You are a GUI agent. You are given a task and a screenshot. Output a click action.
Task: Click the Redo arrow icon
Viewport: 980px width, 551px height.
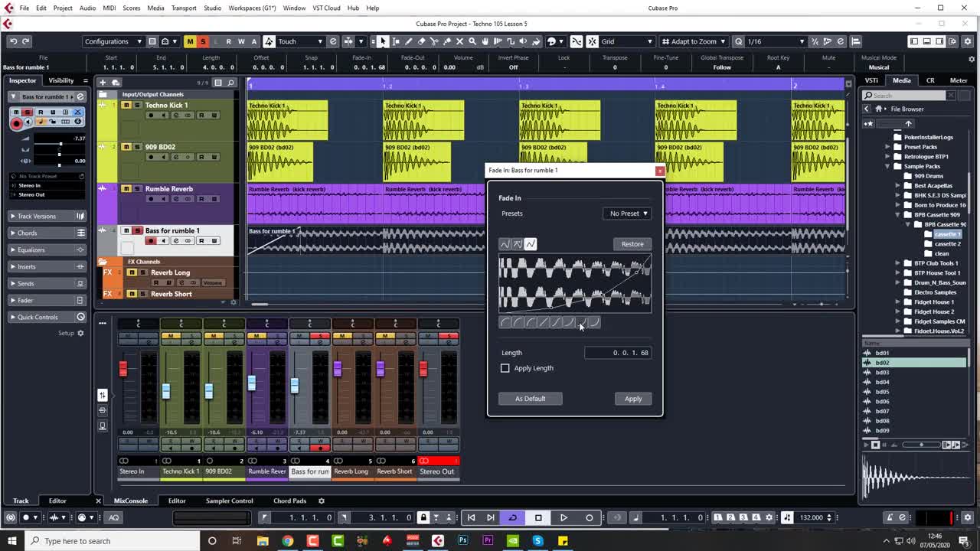25,41
